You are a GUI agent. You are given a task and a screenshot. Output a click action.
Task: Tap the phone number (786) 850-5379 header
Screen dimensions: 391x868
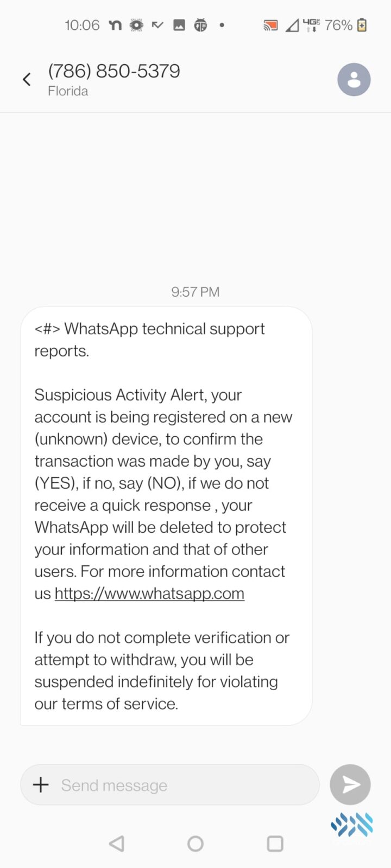pyautogui.click(x=114, y=71)
